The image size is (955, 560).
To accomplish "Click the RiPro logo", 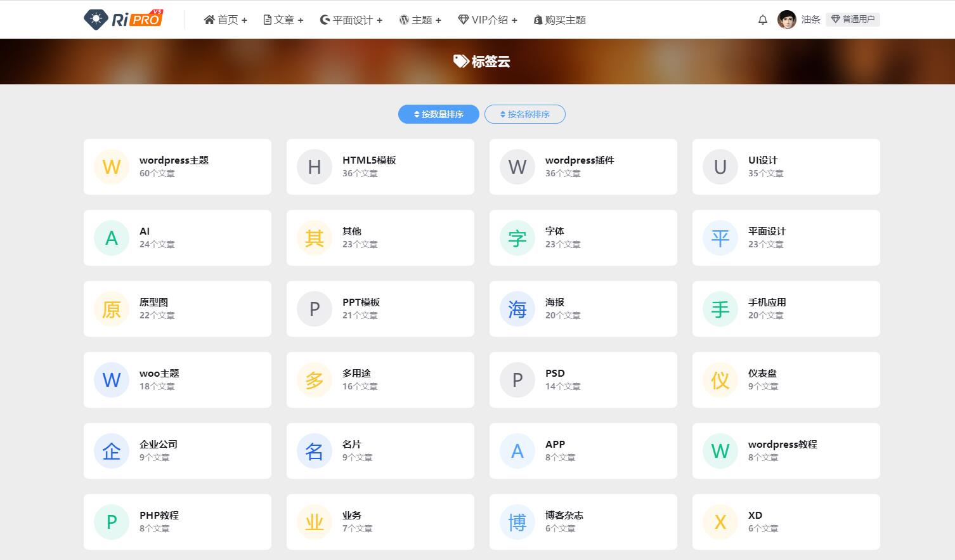I will coord(124,19).
